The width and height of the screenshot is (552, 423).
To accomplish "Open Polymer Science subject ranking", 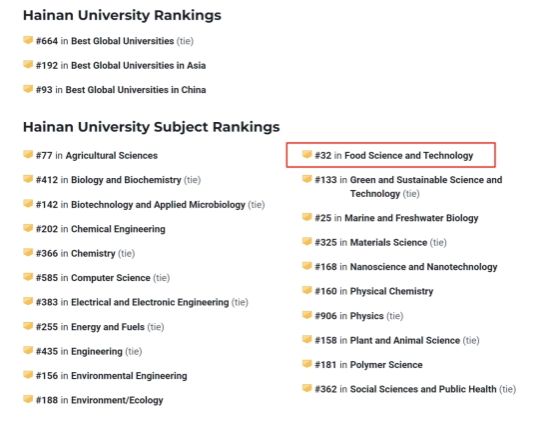I will [x=386, y=365].
